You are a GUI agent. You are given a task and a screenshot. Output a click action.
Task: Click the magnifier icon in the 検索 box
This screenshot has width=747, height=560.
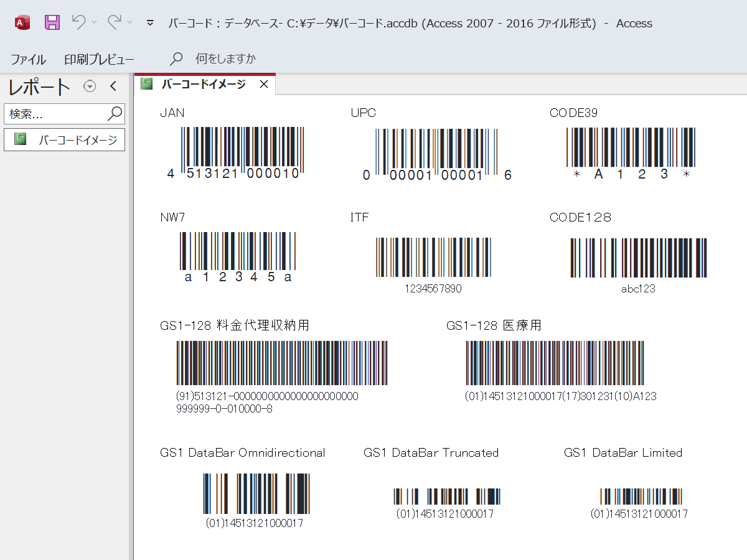pos(114,114)
